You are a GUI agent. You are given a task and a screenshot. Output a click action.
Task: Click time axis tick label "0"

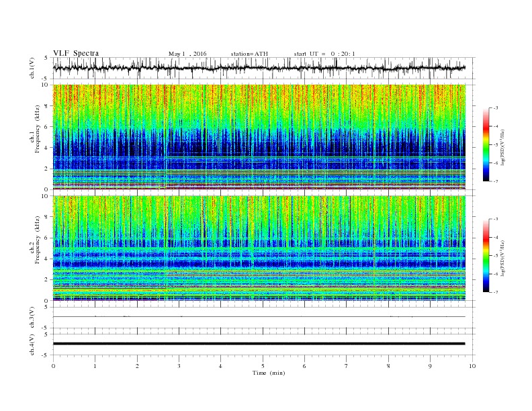click(53, 366)
